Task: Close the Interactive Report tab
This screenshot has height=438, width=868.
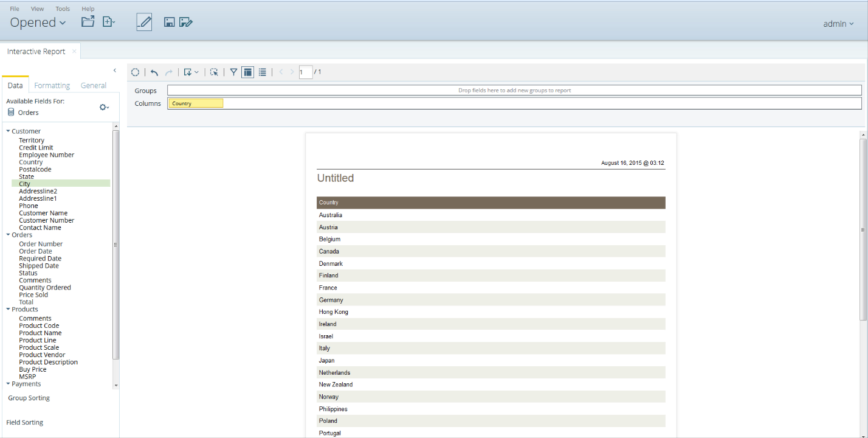Action: coord(74,51)
